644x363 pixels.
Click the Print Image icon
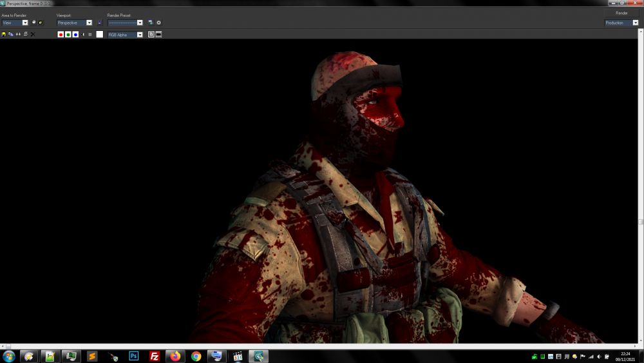[26, 34]
